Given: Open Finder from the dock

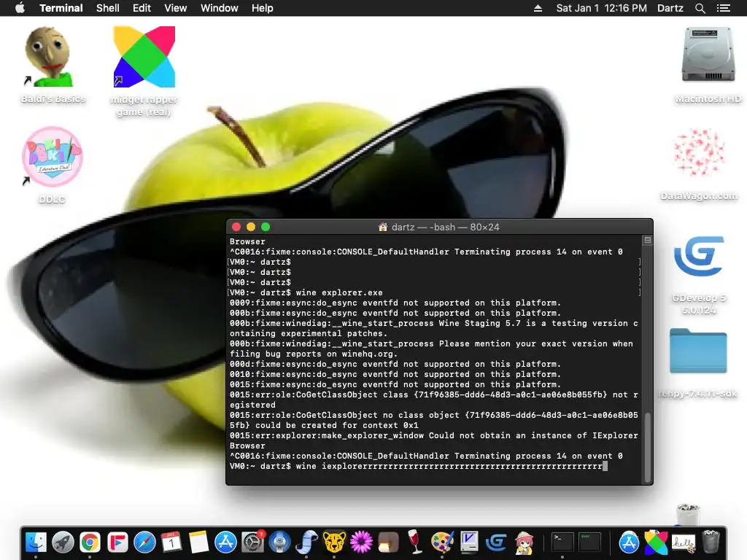Looking at the screenshot, I should (36, 542).
